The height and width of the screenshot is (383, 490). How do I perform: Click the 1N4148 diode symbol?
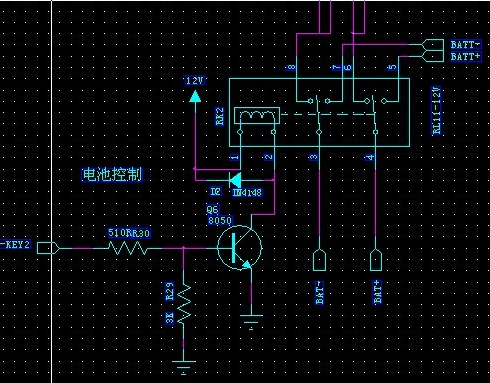pyautogui.click(x=235, y=180)
